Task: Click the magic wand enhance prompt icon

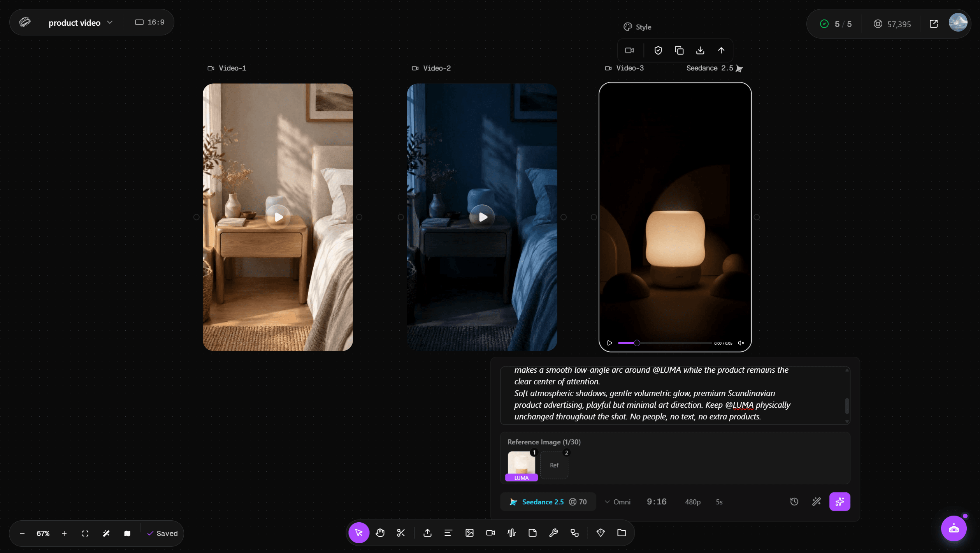Action: pos(817,502)
